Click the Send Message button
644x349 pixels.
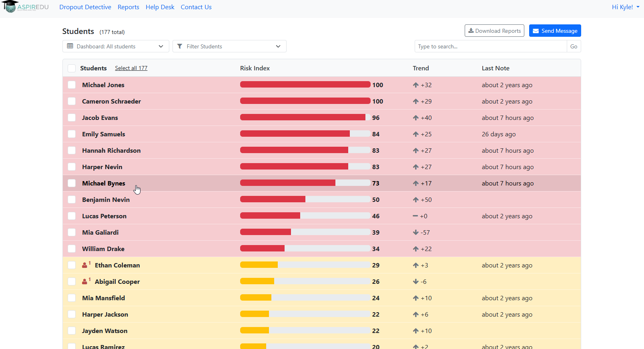click(555, 31)
